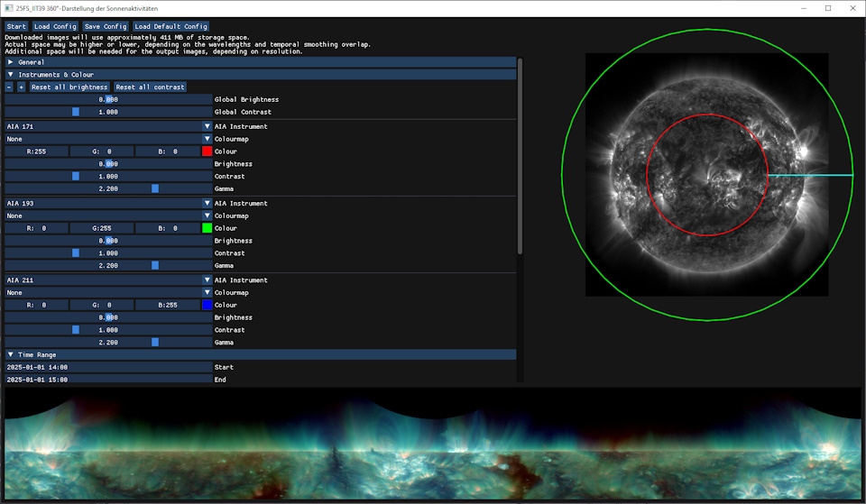
Task: Load the default config
Action: 170,26
